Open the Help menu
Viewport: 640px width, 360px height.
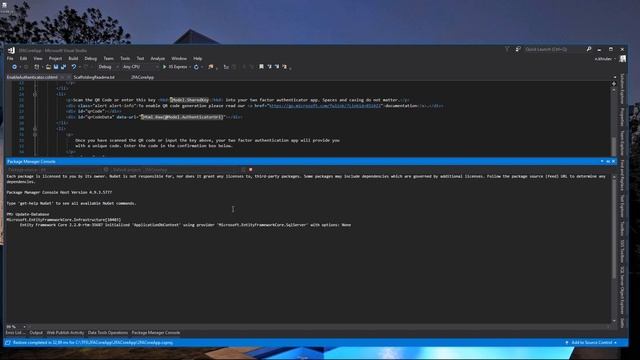coord(198,59)
